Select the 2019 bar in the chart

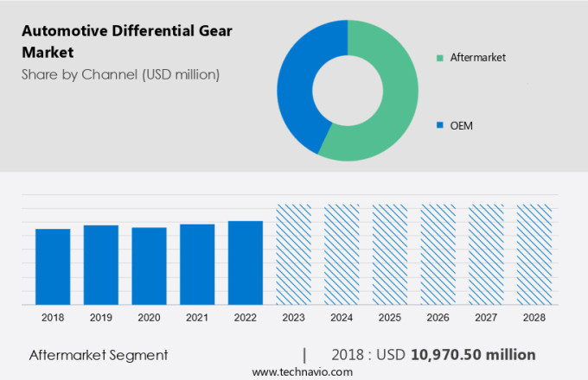101,265
